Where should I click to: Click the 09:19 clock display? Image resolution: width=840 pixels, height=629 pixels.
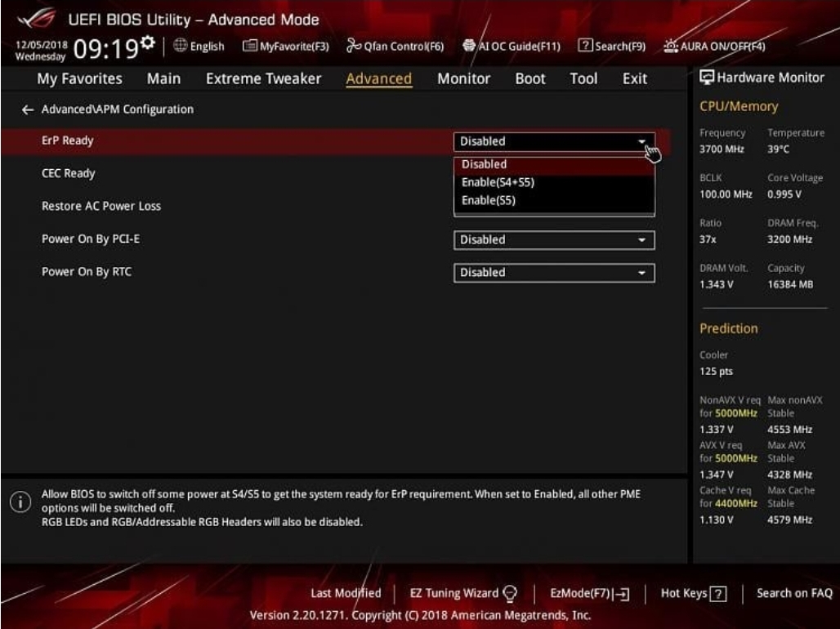(x=106, y=49)
